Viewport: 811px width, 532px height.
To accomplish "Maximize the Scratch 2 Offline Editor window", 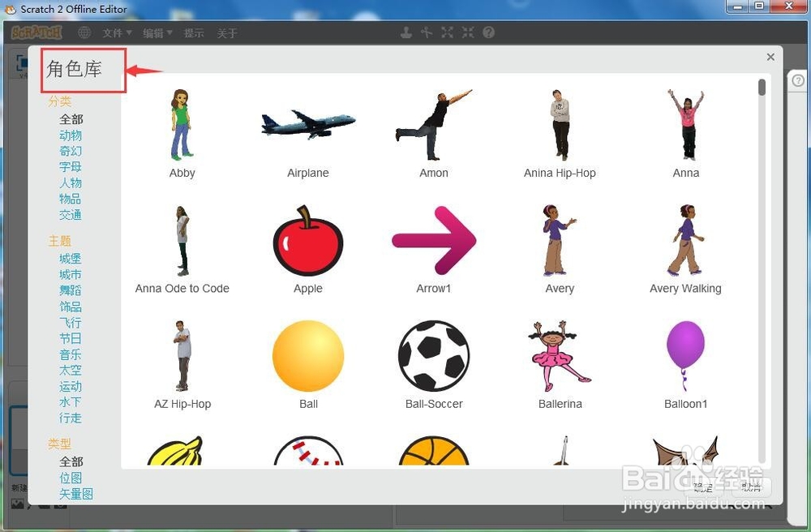I will tap(759, 6).
